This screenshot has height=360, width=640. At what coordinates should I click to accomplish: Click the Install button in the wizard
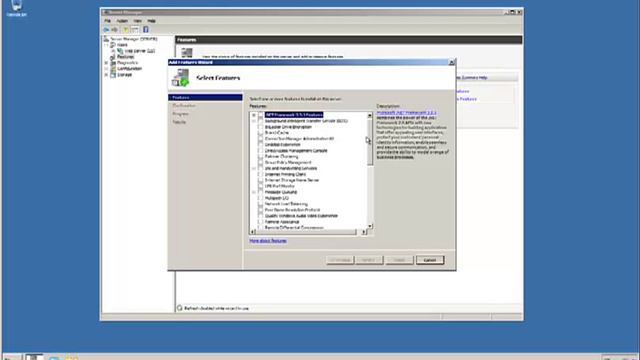point(399,260)
